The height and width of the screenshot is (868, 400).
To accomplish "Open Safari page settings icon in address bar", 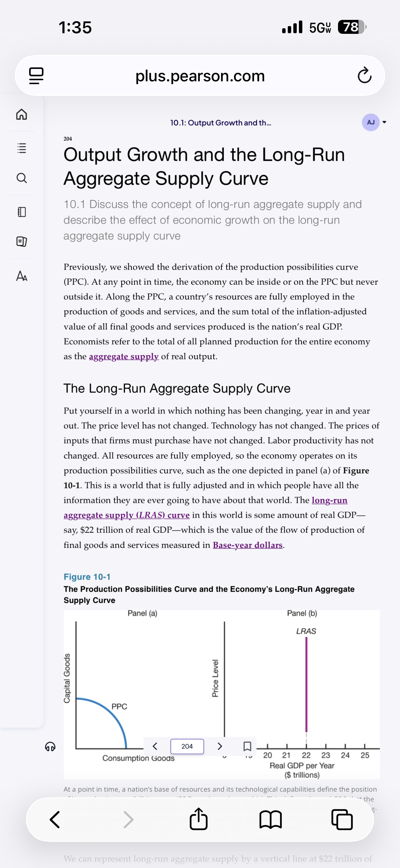I will 36,75.
